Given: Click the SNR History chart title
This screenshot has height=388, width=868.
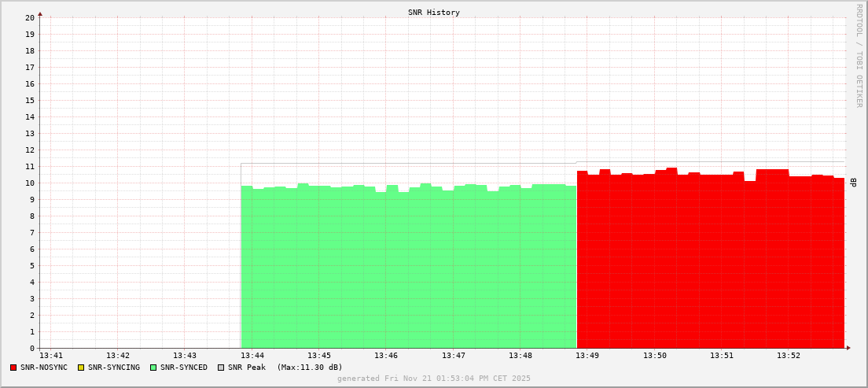Looking at the screenshot, I should (x=434, y=13).
